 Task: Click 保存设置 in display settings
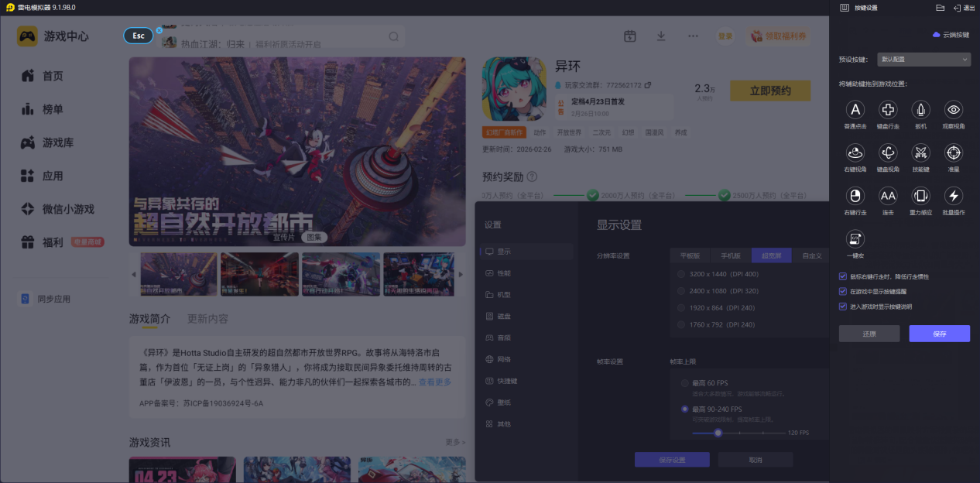tap(672, 460)
